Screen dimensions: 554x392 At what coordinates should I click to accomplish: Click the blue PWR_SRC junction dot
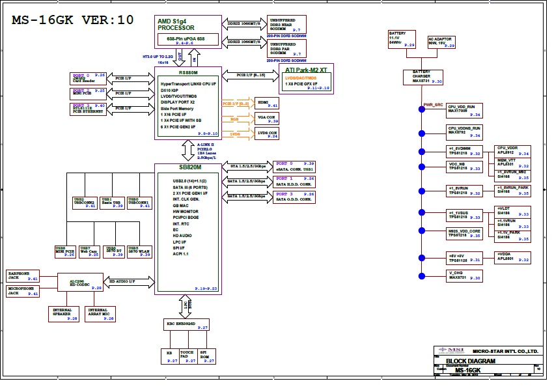(x=421, y=109)
